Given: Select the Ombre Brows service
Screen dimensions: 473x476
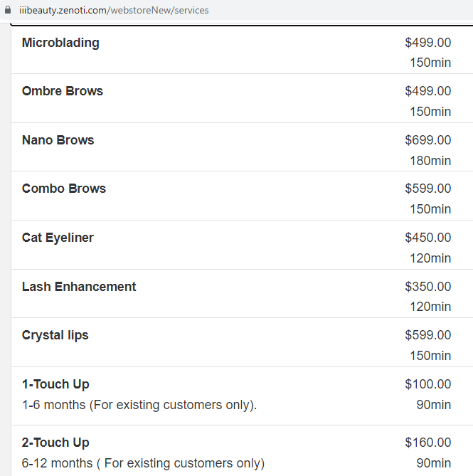Looking at the screenshot, I should coord(63,91).
